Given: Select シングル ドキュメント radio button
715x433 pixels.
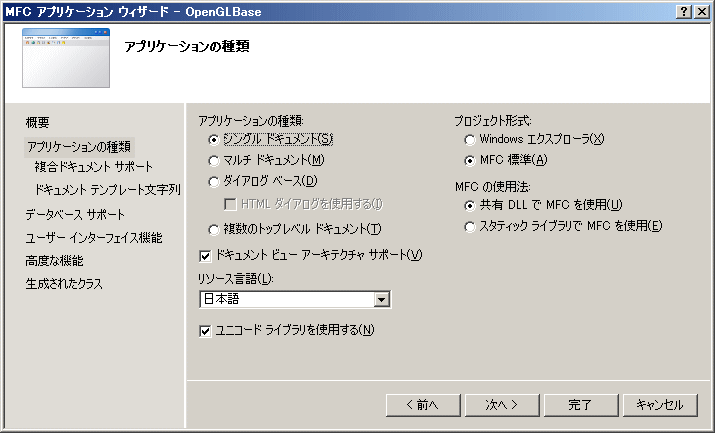Looking at the screenshot, I should tap(213, 139).
